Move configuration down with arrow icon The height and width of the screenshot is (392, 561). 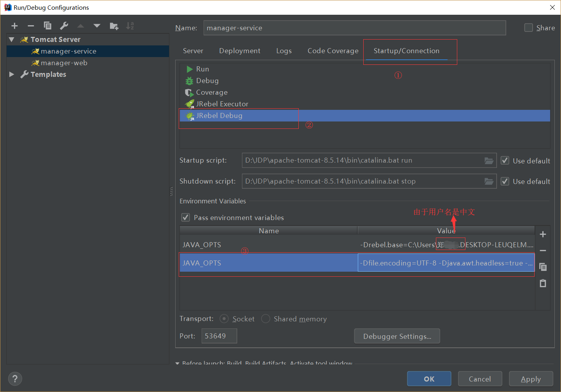(97, 26)
